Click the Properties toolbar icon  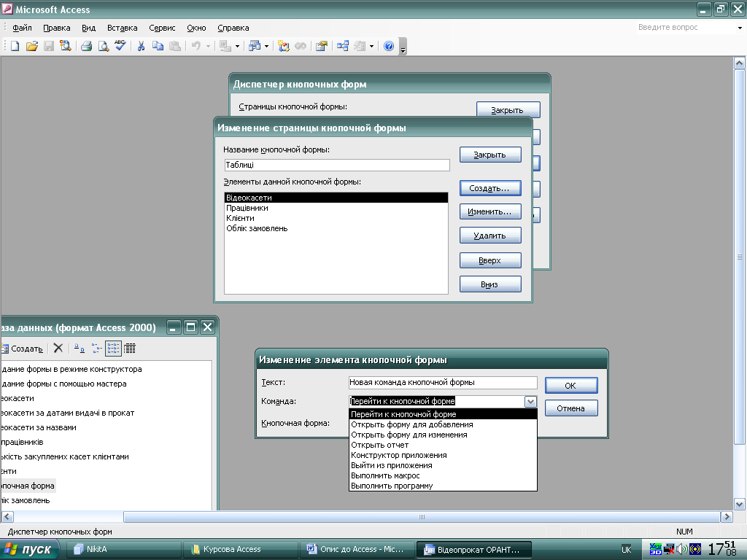322,46
